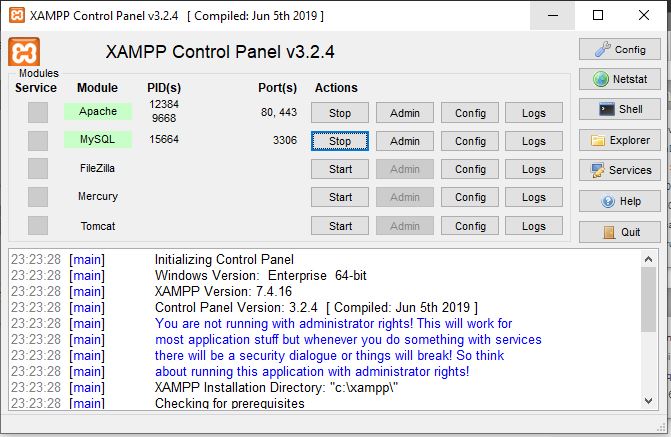The width and height of the screenshot is (671, 437).
Task: Launch Shell via the terminal icon
Action: tap(620, 109)
